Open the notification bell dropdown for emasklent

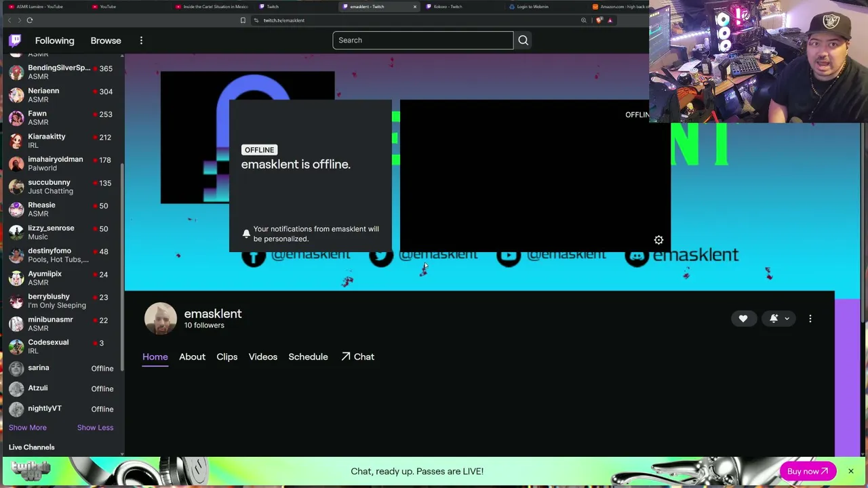pos(778,319)
